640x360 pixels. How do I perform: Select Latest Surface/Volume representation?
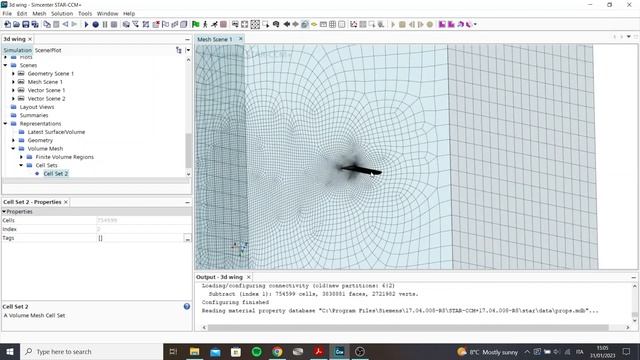point(56,132)
